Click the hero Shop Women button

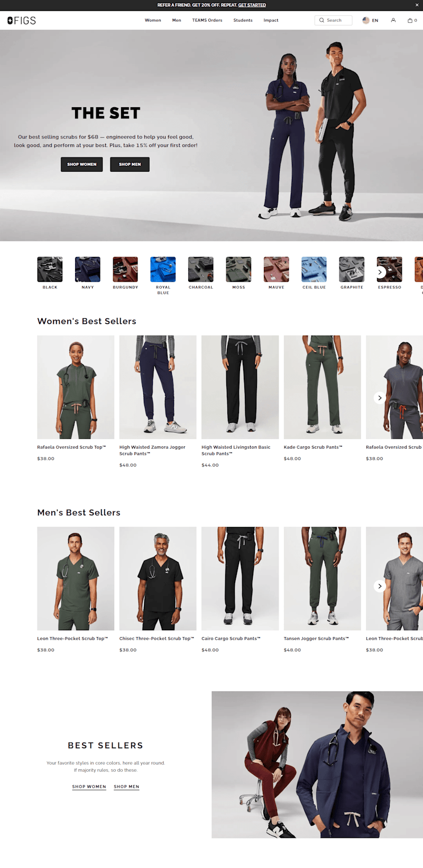[82, 164]
